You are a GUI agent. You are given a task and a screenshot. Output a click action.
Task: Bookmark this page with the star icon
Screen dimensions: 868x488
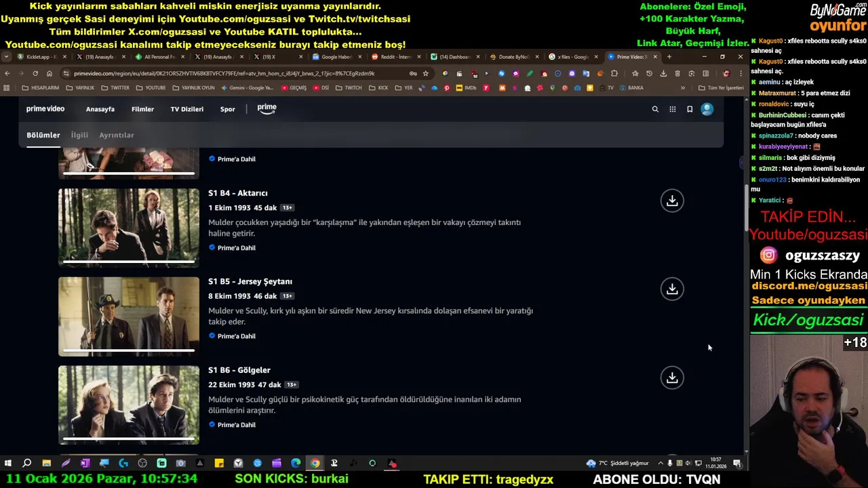[x=426, y=73]
